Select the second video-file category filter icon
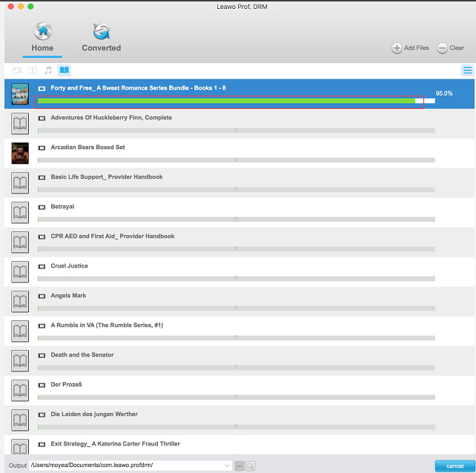Viewport: 476px width, 473px height. point(33,70)
